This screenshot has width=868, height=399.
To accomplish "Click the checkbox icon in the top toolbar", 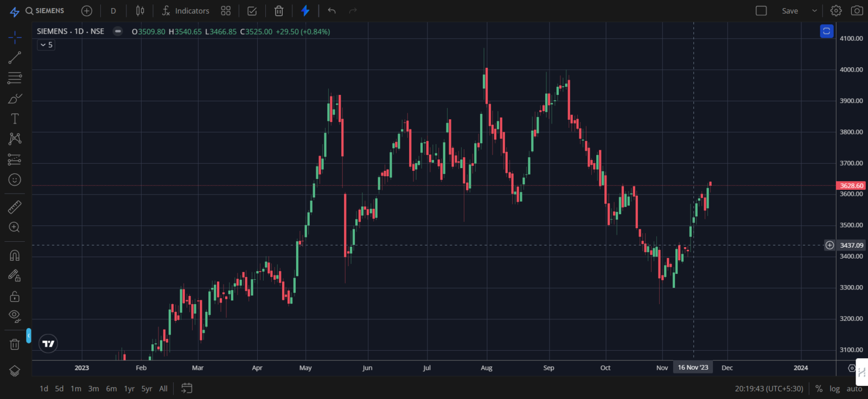I will click(252, 11).
